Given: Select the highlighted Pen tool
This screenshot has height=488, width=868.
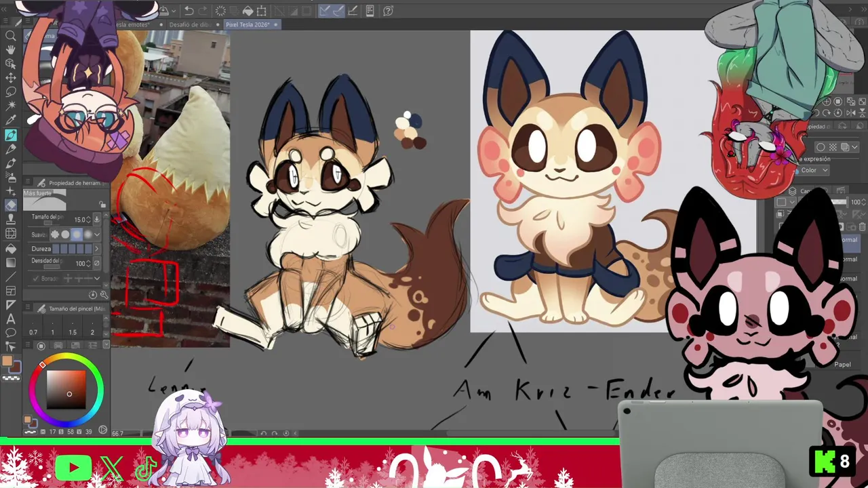Looking at the screenshot, I should coord(11,135).
